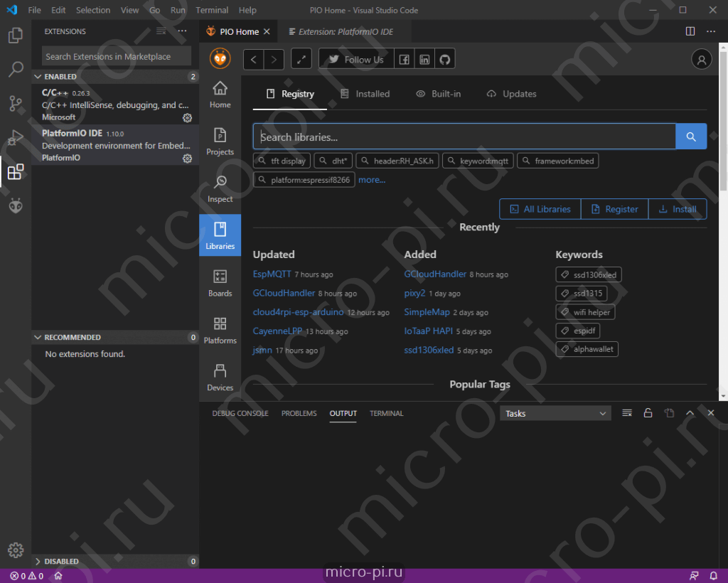Click the ssd1315 keyword tag

tap(582, 293)
